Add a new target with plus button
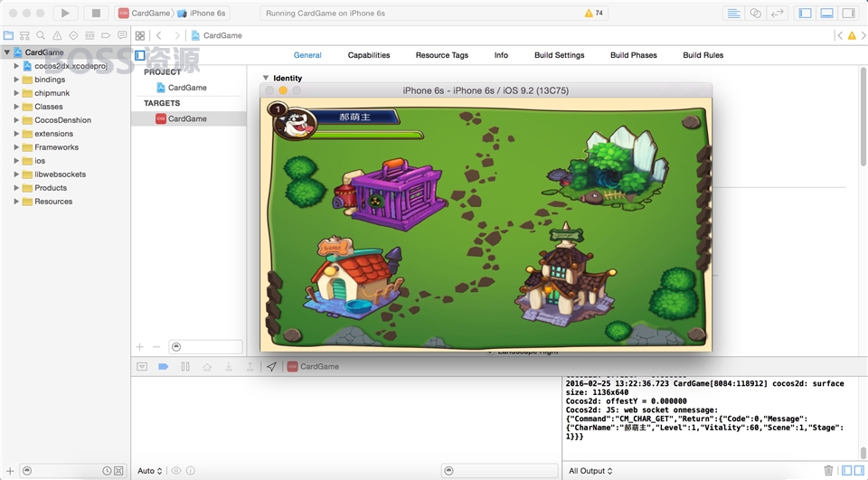This screenshot has width=868, height=480. (x=139, y=346)
